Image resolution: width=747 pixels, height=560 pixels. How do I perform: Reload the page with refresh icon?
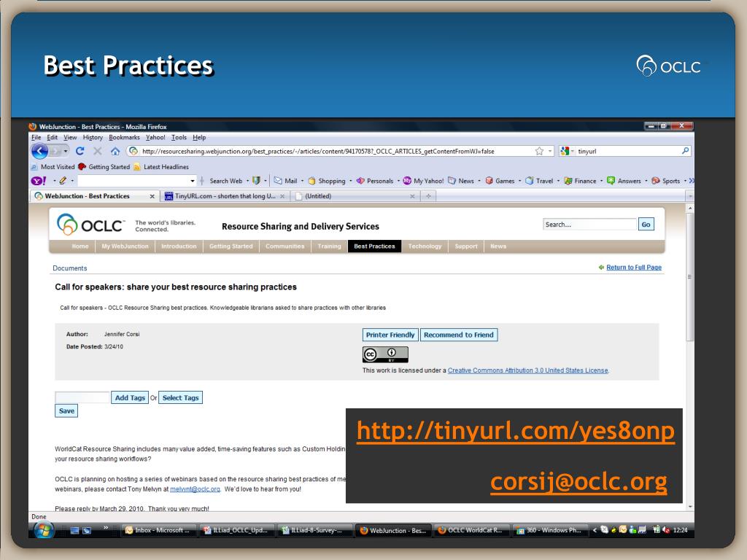[80, 151]
